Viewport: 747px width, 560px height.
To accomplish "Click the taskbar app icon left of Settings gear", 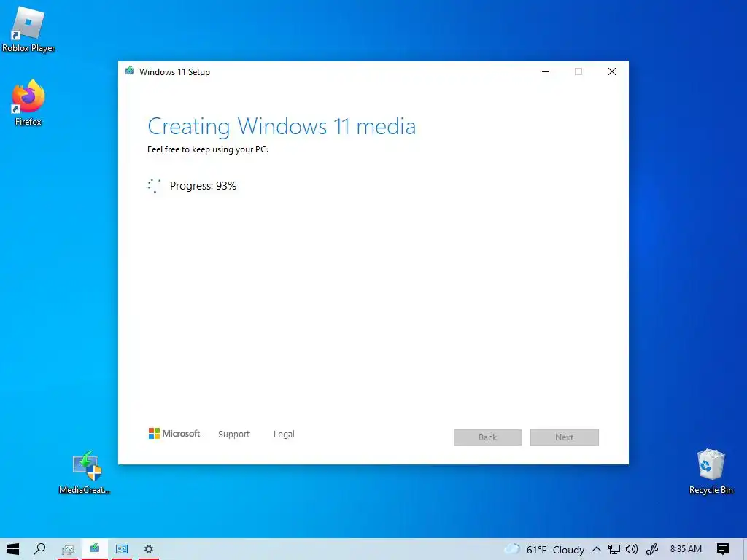I will 122,549.
